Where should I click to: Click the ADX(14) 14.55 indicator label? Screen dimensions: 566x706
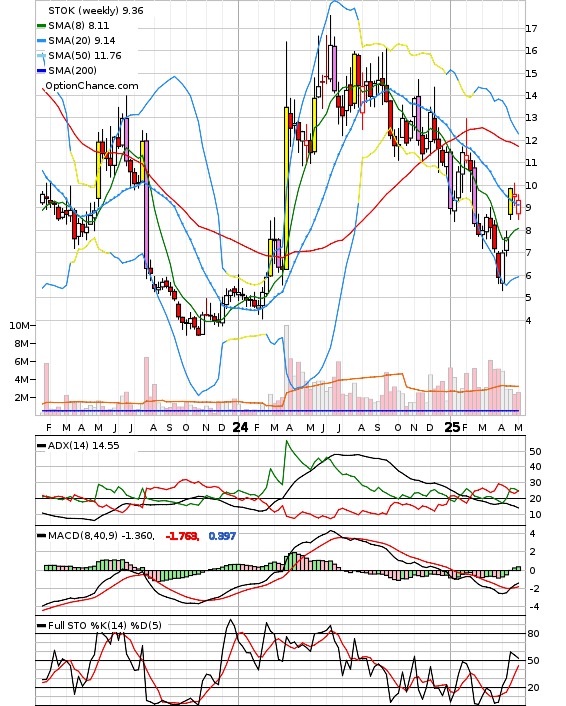84,445
